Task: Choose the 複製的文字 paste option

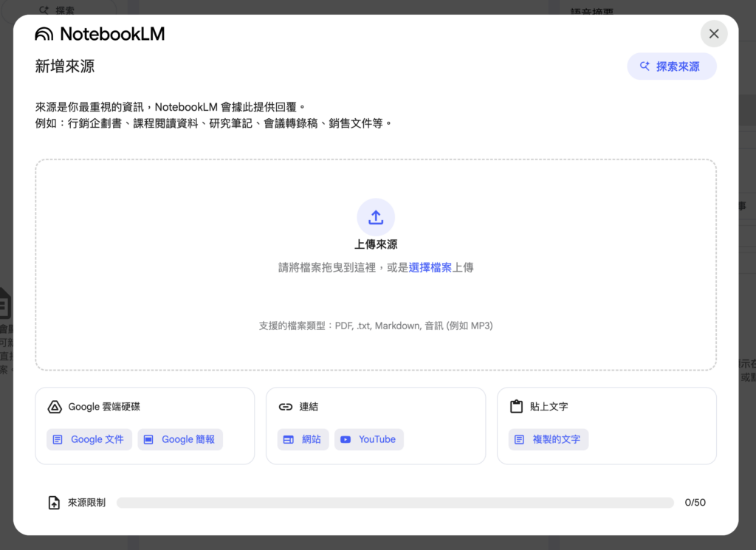Action: (549, 439)
